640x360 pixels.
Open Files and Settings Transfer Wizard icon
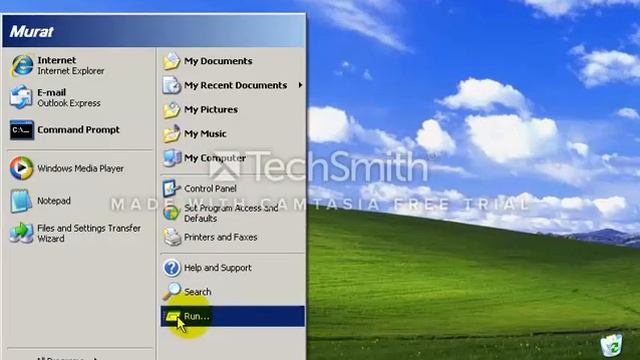[21, 233]
